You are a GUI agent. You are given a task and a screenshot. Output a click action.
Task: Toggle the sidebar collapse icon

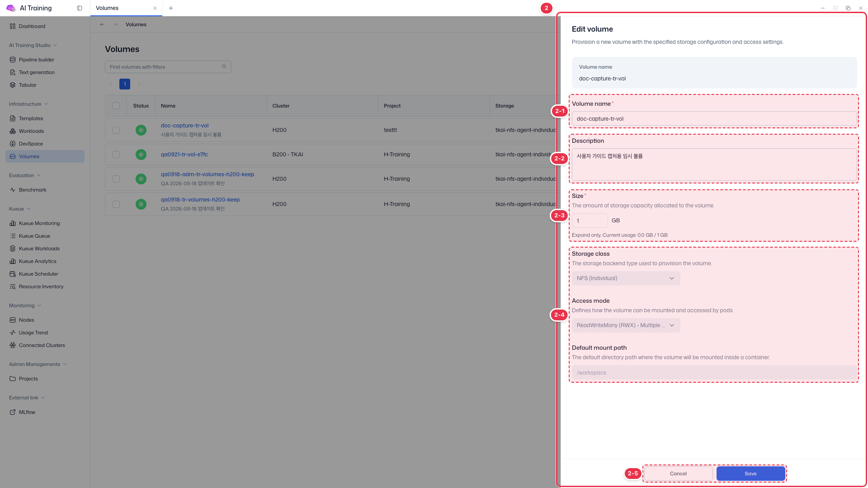coord(80,8)
